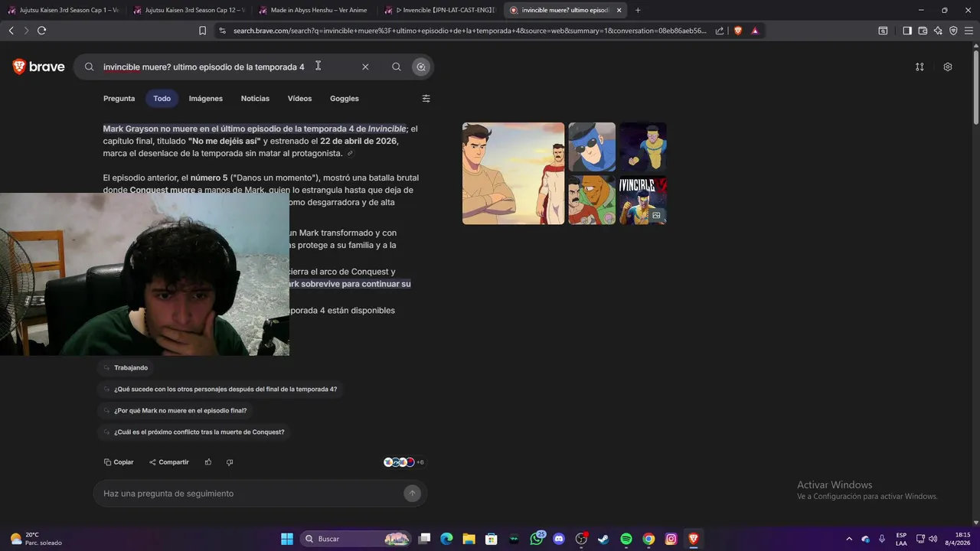Open ranking options icon near settings
Screen dimensions: 980x551
pyautogui.click(x=920, y=67)
